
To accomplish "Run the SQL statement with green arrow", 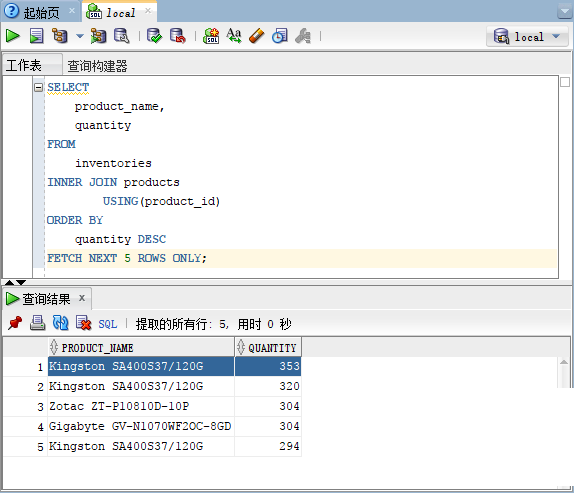I will tap(13, 36).
